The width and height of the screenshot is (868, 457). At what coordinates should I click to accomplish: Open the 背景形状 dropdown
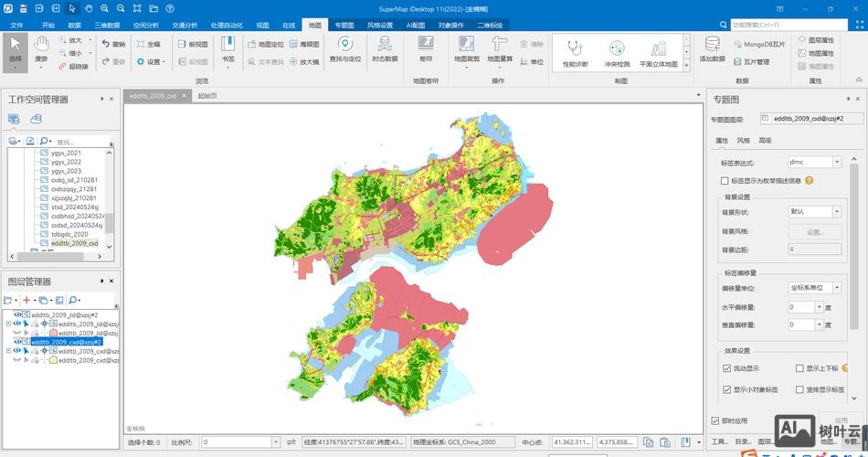pyautogui.click(x=836, y=211)
